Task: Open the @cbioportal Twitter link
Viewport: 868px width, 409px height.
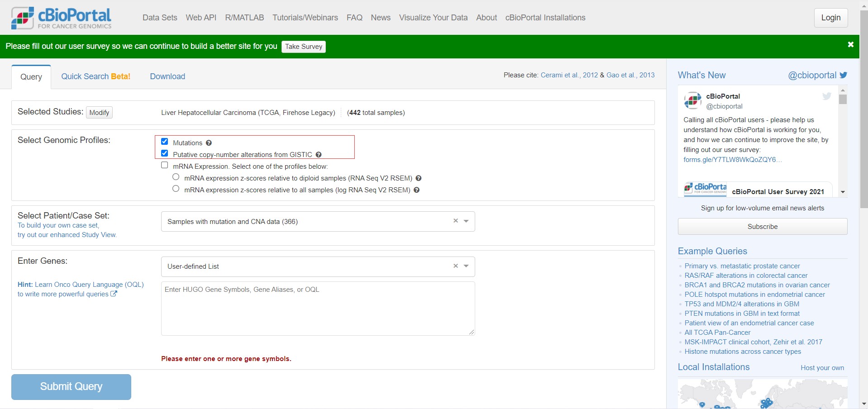Action: point(812,75)
